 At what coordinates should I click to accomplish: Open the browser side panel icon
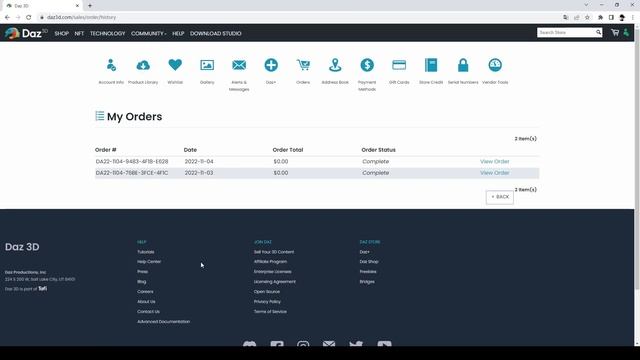click(611, 17)
